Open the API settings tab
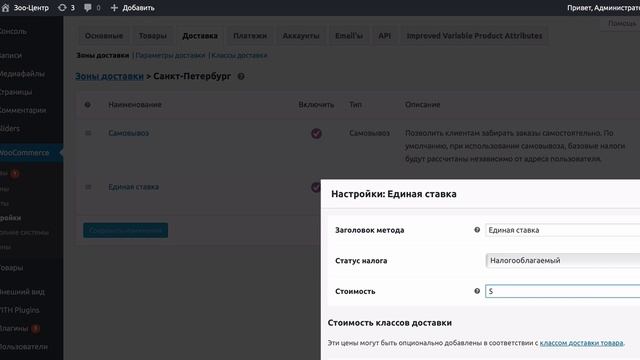 click(x=384, y=36)
